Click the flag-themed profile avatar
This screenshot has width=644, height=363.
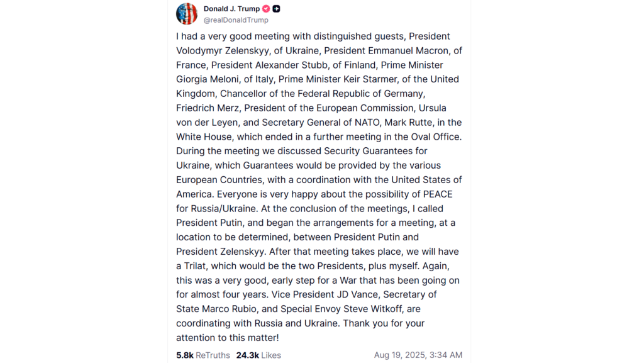point(187,14)
